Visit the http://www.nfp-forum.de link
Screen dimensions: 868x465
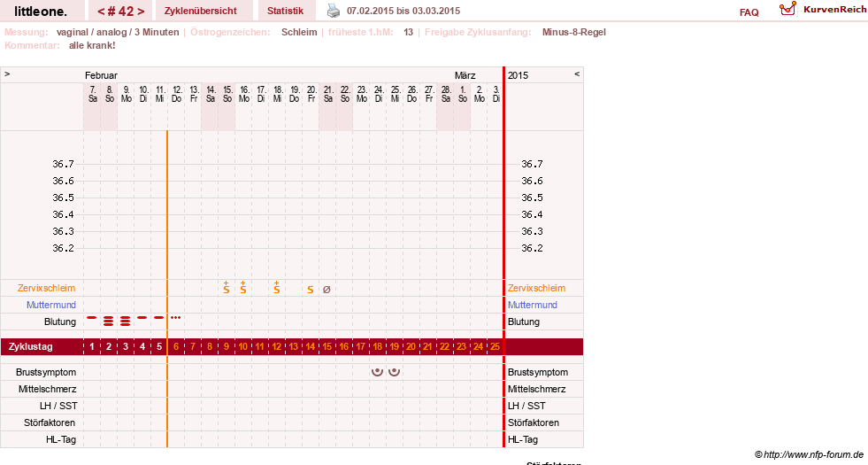[813, 454]
